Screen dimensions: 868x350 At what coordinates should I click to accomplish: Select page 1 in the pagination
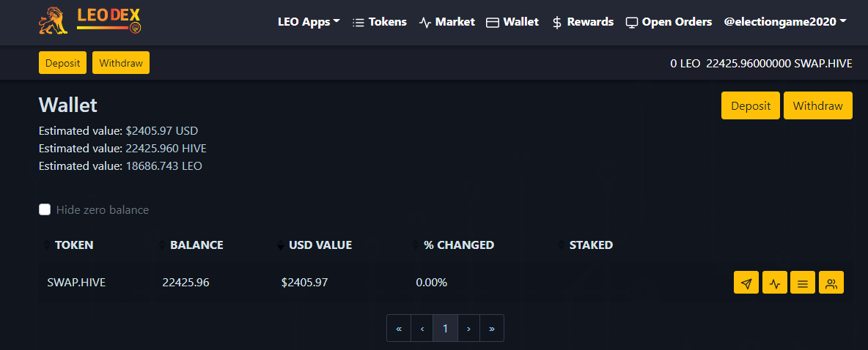pyautogui.click(x=445, y=328)
